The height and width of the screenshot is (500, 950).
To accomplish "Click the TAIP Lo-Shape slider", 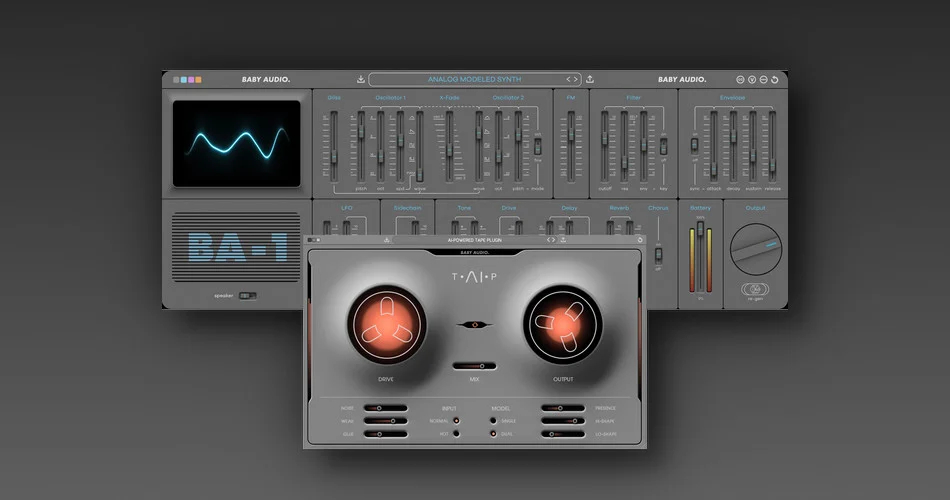I will coord(563,434).
